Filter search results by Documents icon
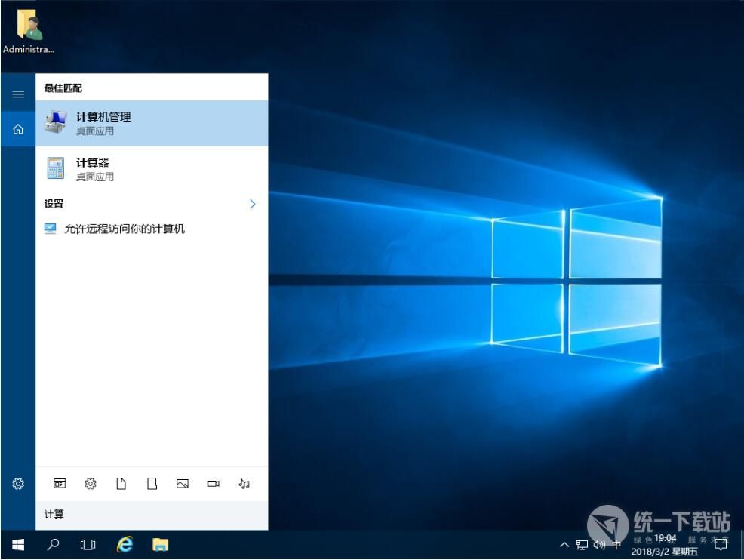This screenshot has height=560, width=744. tap(121, 484)
